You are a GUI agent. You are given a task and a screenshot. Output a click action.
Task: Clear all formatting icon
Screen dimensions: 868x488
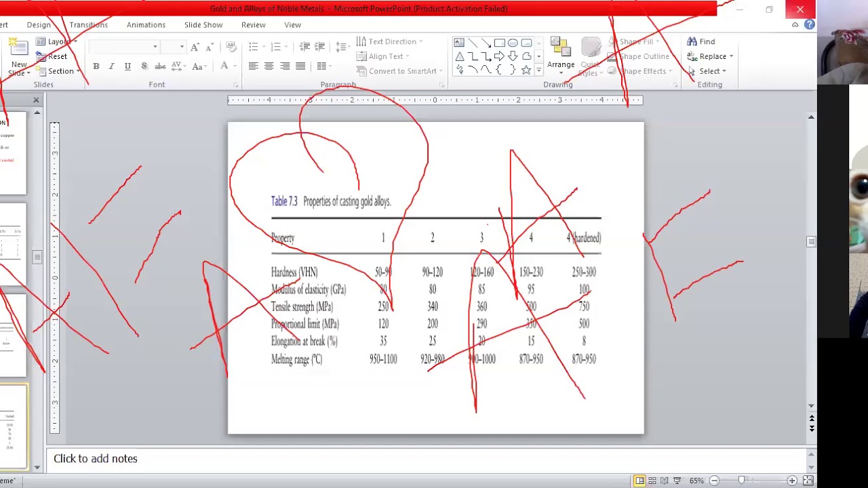[231, 47]
